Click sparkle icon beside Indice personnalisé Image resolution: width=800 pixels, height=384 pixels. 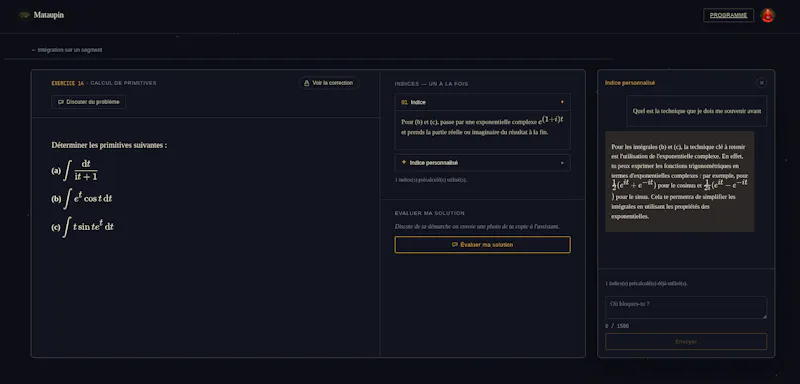[404, 163]
